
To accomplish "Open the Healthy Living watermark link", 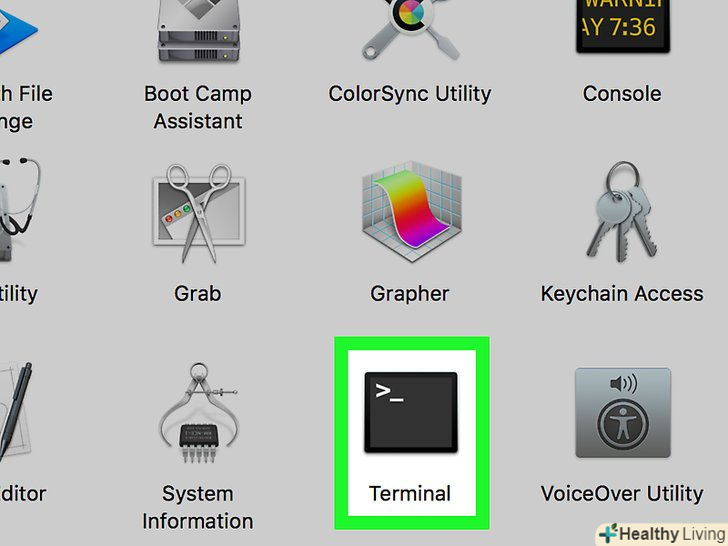I will tap(662, 534).
